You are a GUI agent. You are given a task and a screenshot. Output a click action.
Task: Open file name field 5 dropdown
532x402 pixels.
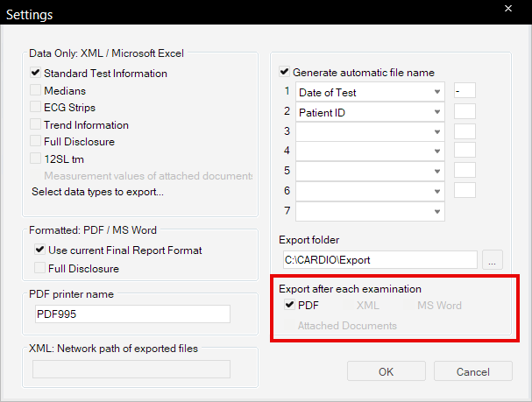coord(436,171)
